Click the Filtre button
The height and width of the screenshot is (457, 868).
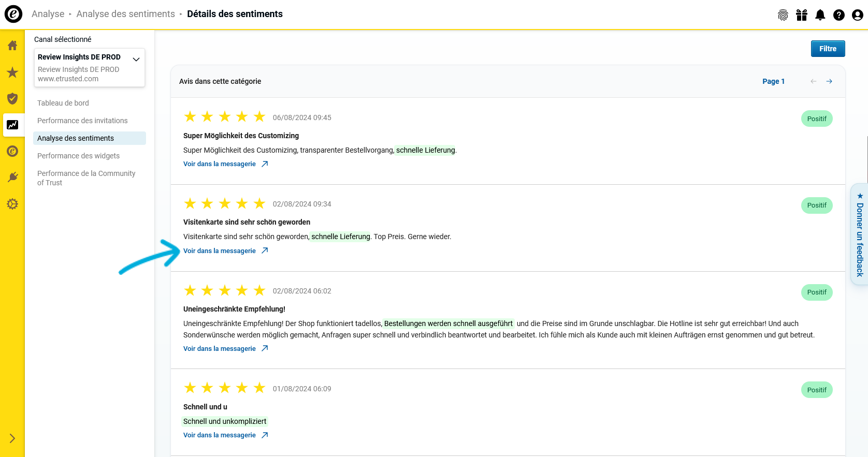(828, 49)
